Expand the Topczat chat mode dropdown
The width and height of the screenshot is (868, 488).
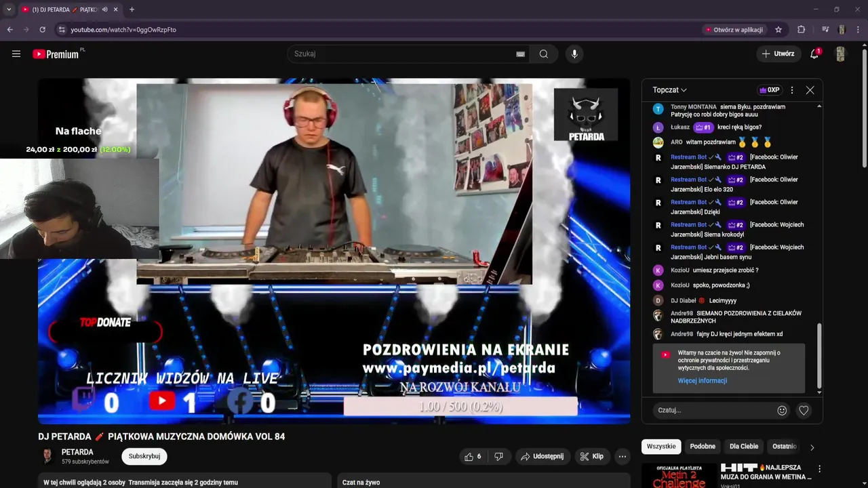click(669, 90)
